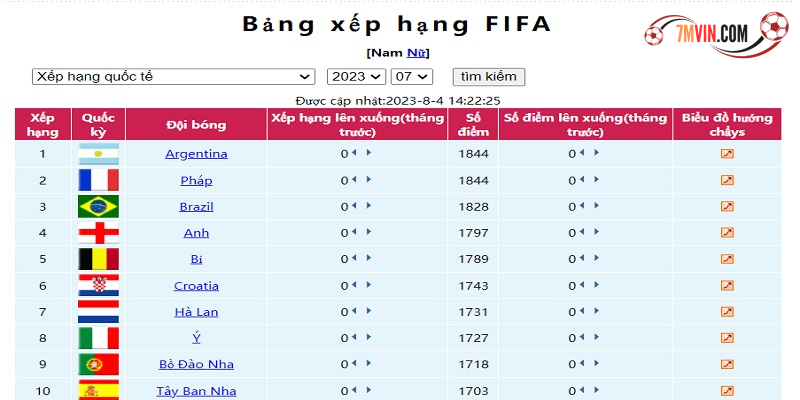Expand the month 07 dropdown
This screenshot has height=400, width=800.
411,77
